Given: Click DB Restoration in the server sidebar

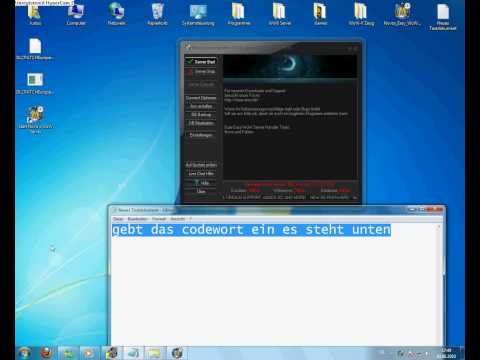Looking at the screenshot, I should 201,123.
